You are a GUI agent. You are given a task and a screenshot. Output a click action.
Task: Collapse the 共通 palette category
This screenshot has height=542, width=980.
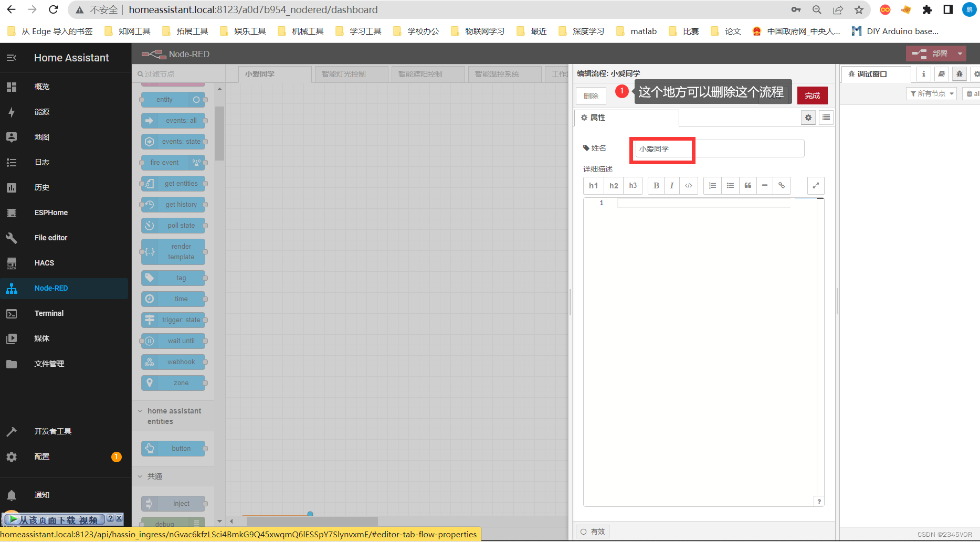pos(140,476)
